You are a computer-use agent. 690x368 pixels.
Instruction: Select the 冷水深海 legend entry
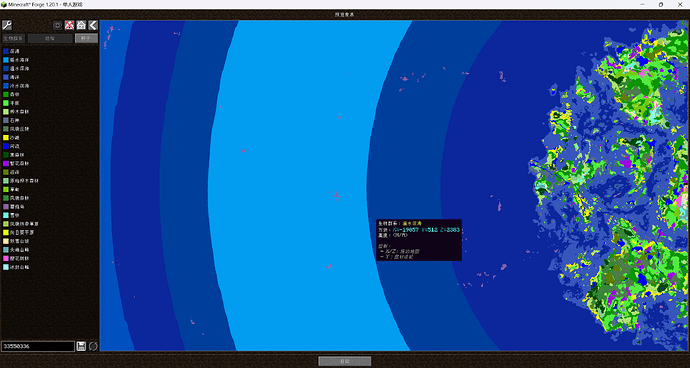tap(16, 85)
